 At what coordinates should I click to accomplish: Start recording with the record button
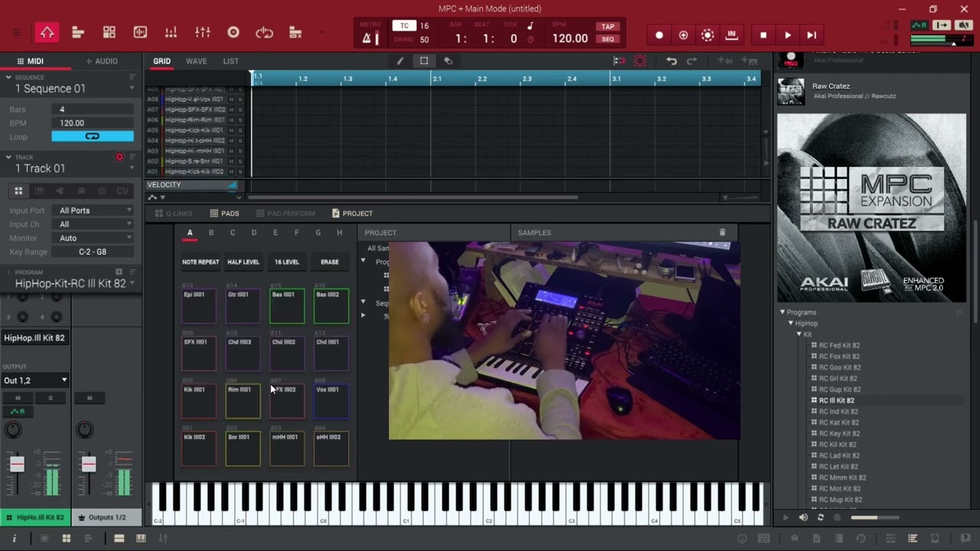pyautogui.click(x=659, y=35)
